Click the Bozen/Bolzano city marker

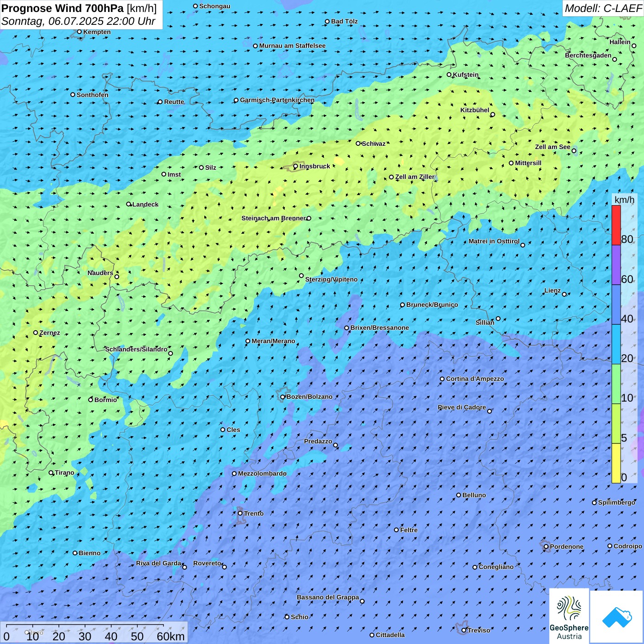pyautogui.click(x=283, y=397)
